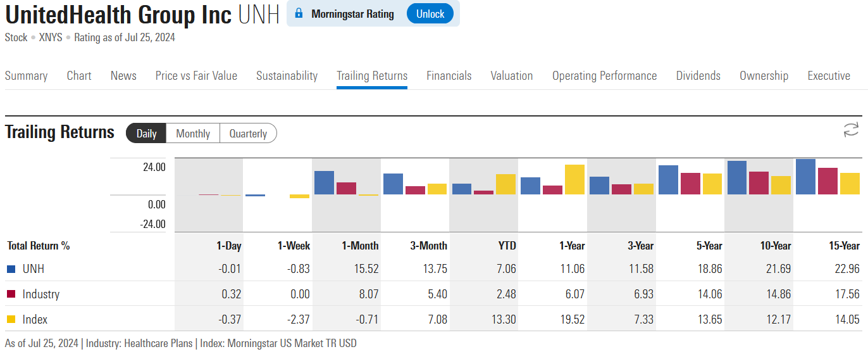The width and height of the screenshot is (868, 354).
Task: Click the UnitedHealth Group Inc title
Action: pyautogui.click(x=118, y=15)
